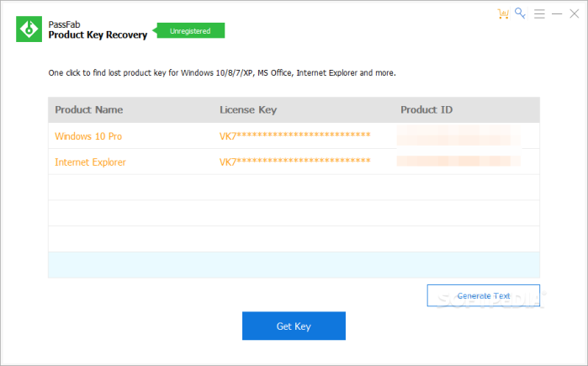Image resolution: width=588 pixels, height=366 pixels.
Task: Select the Product ID column header
Action: (426, 110)
